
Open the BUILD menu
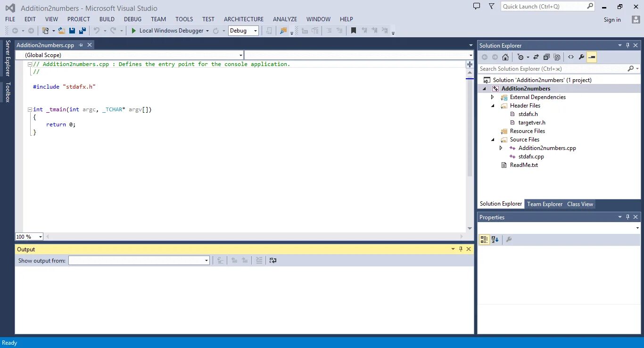tap(107, 19)
